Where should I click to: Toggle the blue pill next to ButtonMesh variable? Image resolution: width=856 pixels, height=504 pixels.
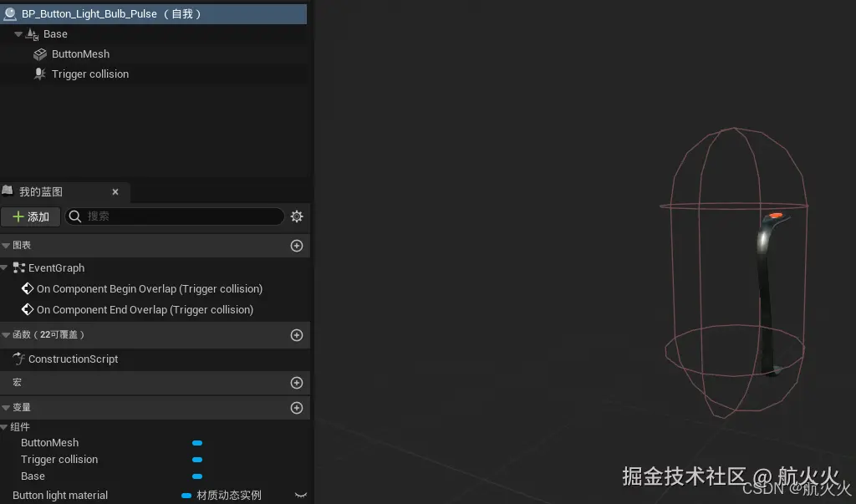click(x=197, y=442)
